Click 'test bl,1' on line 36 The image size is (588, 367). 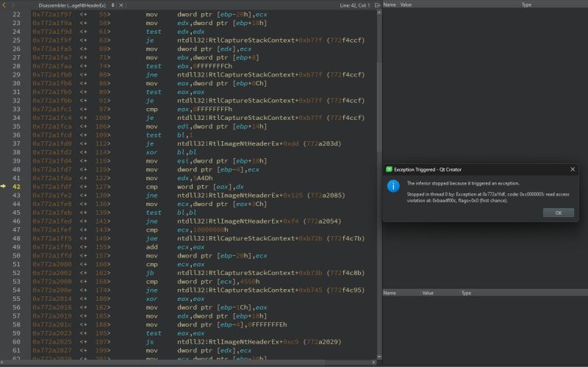[x=170, y=135]
